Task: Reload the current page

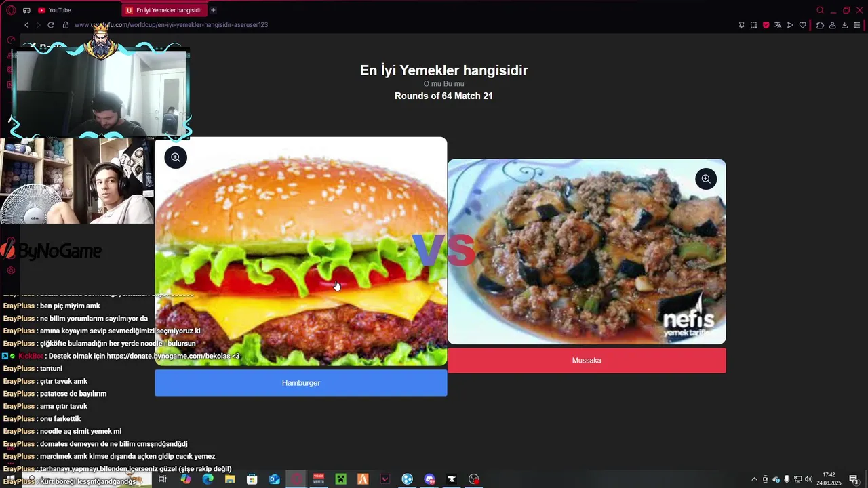Action: click(51, 25)
